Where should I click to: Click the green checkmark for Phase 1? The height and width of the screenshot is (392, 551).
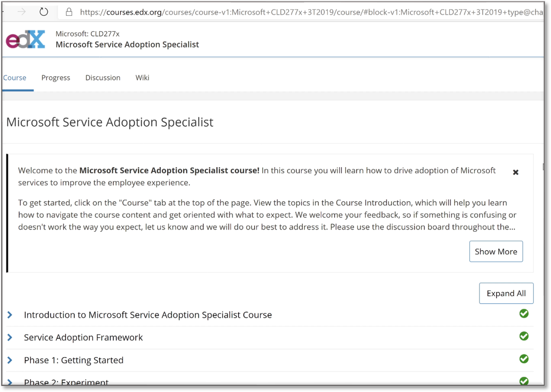[524, 359]
